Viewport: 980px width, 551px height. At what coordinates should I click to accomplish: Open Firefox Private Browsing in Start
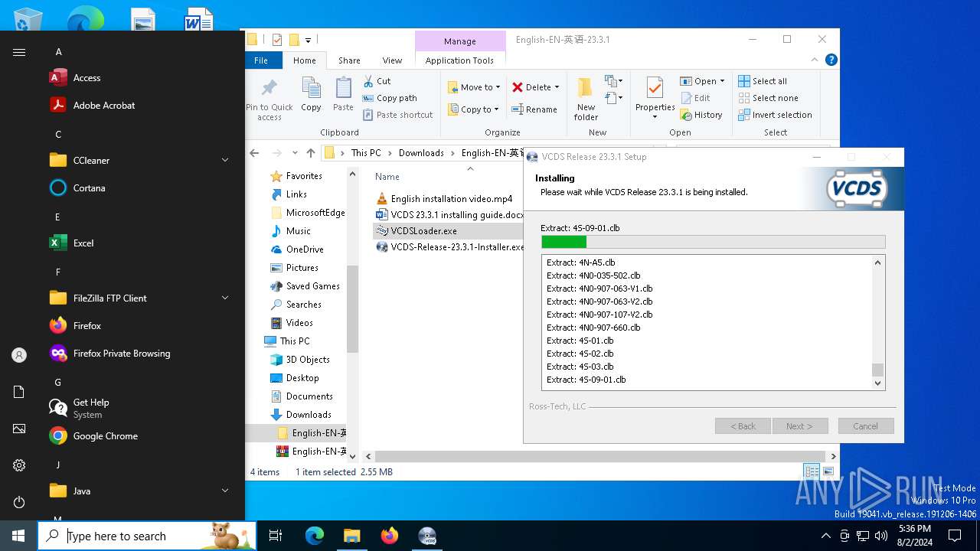[x=109, y=354]
